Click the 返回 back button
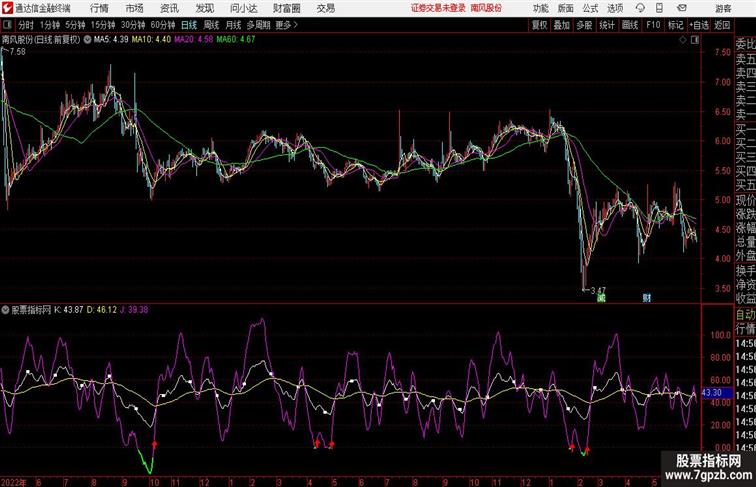 click(722, 25)
